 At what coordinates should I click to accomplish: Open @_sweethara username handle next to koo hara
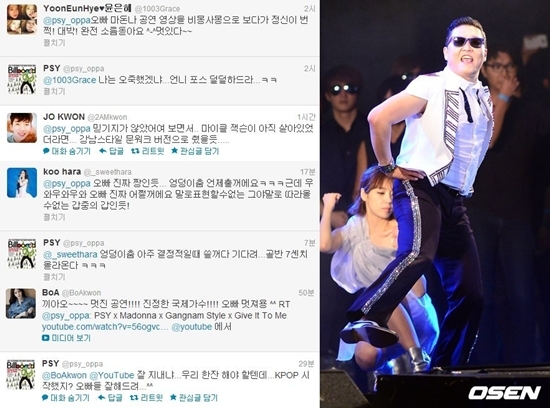(x=108, y=172)
